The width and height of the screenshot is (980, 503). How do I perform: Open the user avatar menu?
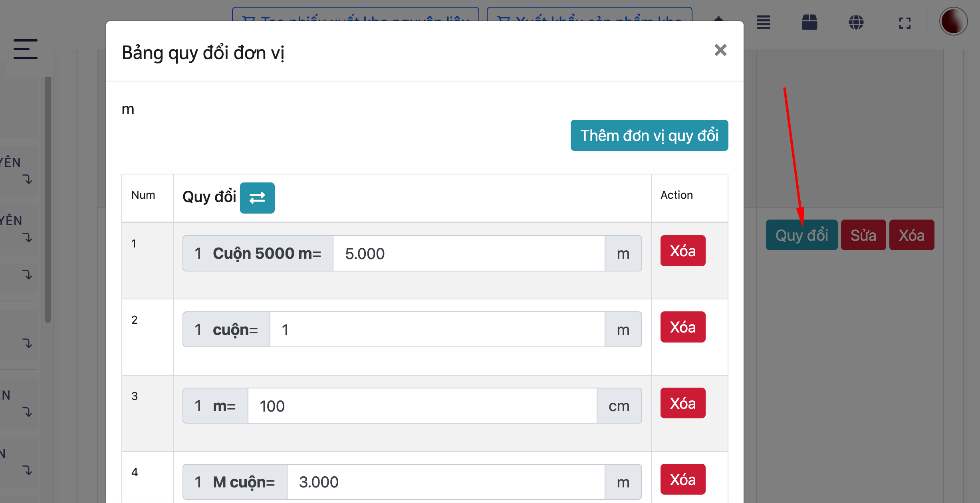pos(953,22)
